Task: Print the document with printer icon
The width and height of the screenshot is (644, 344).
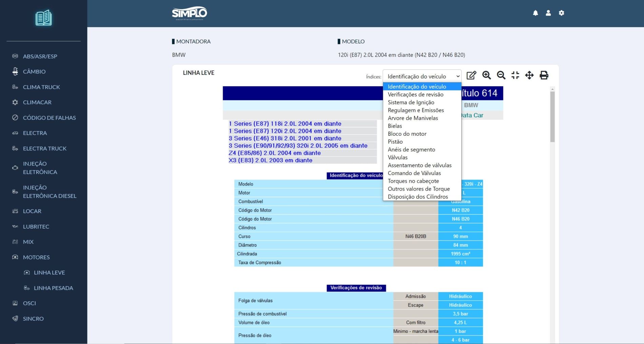Action: [x=544, y=75]
